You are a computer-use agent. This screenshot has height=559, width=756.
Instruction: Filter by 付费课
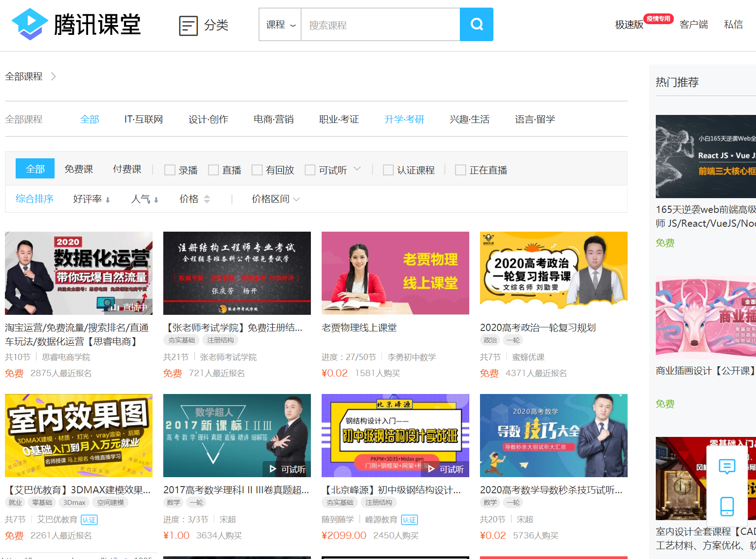[127, 169]
